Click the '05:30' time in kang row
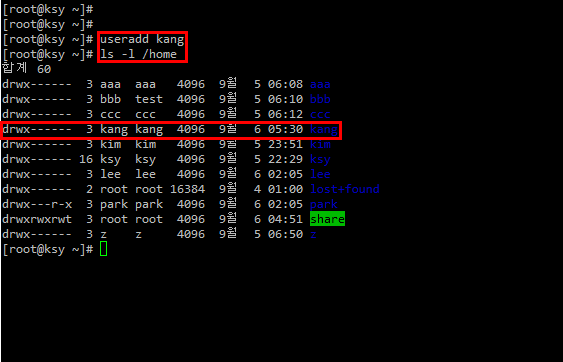The image size is (563, 362). coord(285,129)
